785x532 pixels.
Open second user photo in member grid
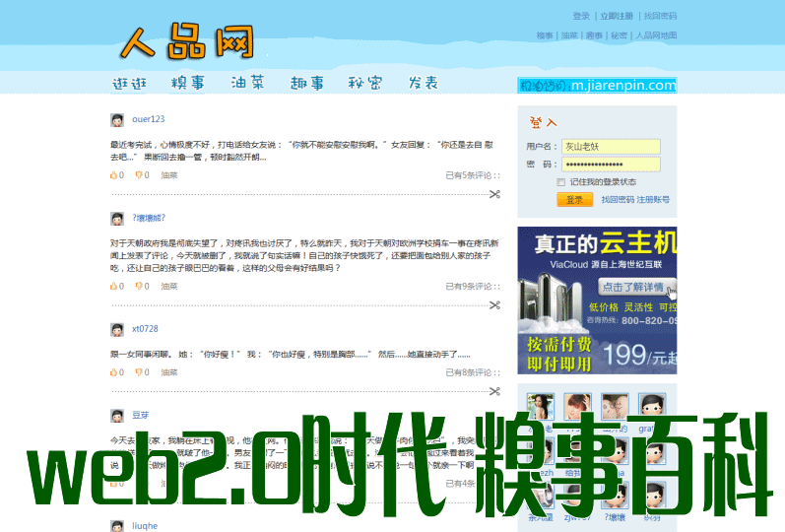[x=578, y=406]
